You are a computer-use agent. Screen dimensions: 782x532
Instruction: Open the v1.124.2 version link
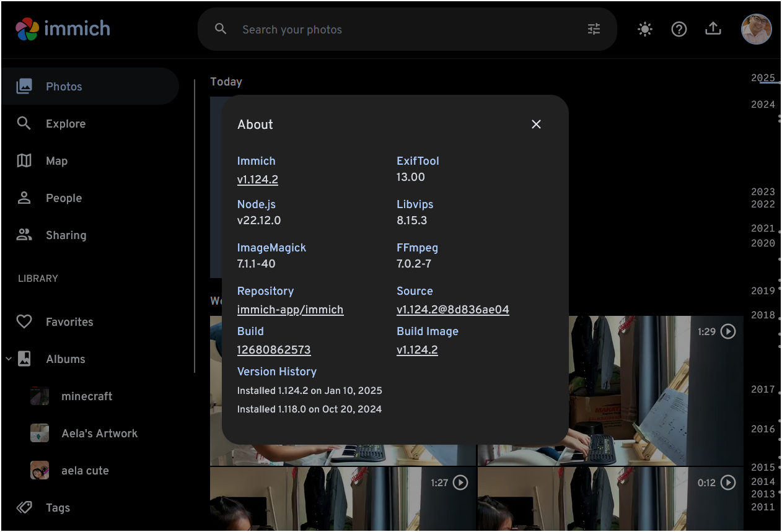pos(257,180)
